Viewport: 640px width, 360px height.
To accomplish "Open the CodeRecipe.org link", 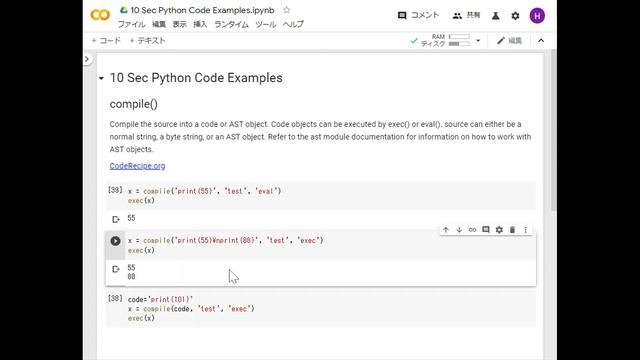I will tap(137, 166).
